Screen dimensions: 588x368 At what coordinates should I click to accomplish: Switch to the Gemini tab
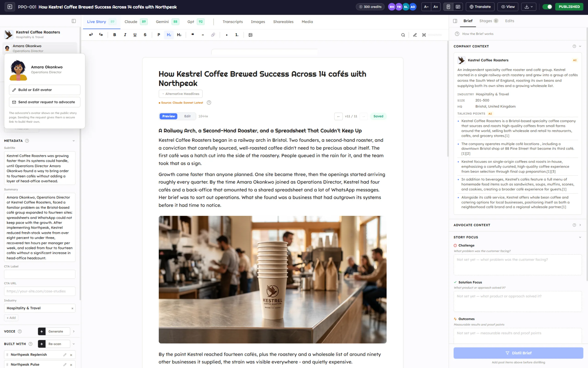(167, 22)
